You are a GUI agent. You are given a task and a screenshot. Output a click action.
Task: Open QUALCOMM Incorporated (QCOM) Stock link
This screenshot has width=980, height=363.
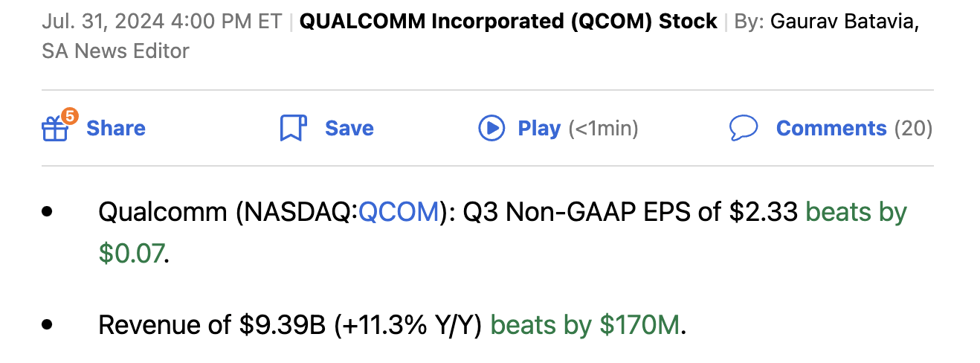coord(509,22)
